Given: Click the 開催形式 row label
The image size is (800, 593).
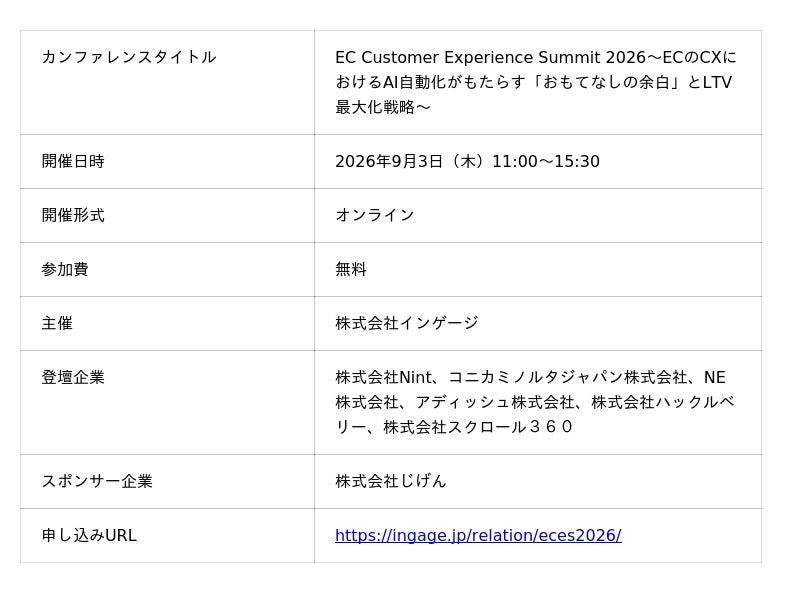Looking at the screenshot, I should 73,215.
